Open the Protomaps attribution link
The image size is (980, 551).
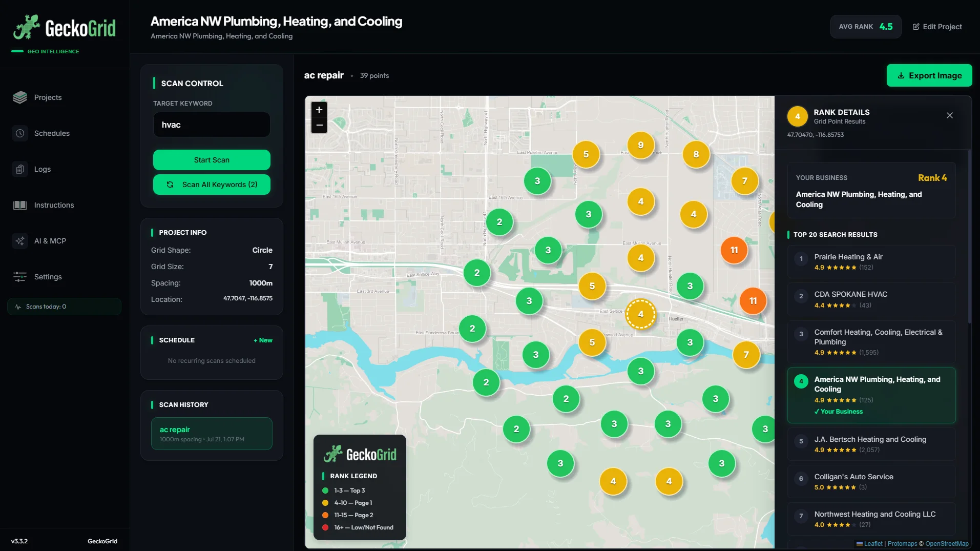pos(902,544)
